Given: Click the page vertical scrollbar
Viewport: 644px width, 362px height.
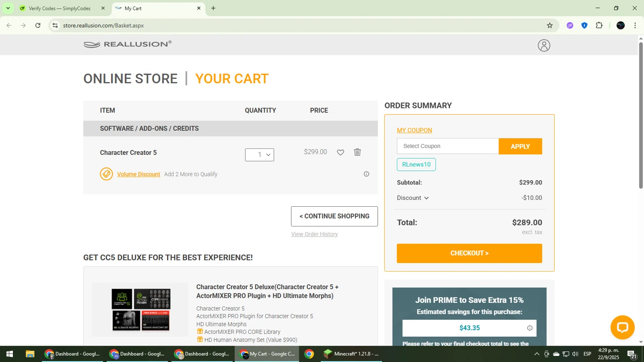Looking at the screenshot, I should click(641, 115).
